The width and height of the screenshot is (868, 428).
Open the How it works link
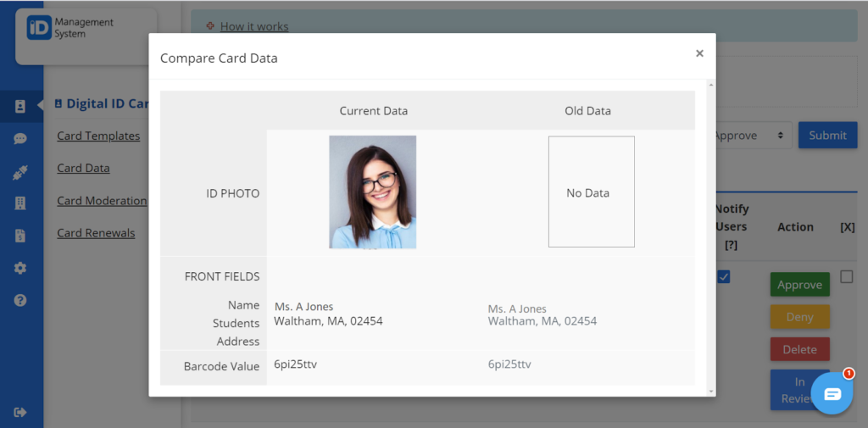pyautogui.click(x=254, y=26)
